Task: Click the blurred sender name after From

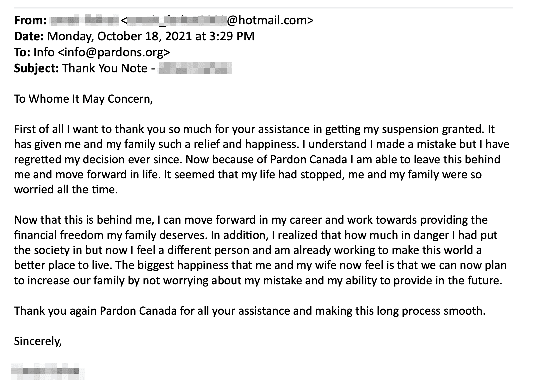Action: point(84,21)
